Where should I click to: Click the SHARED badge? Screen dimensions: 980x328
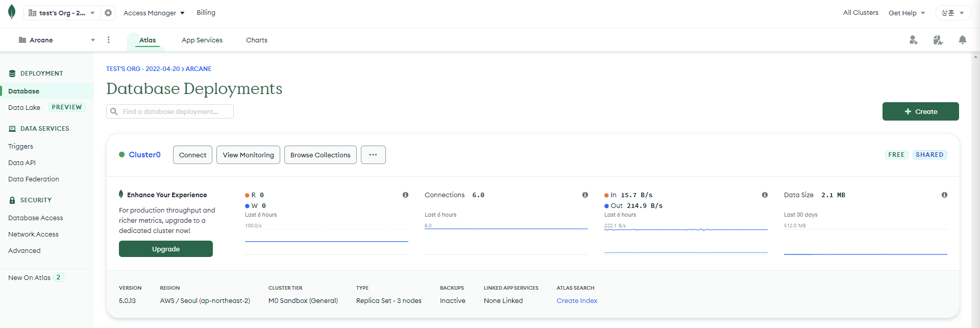pyautogui.click(x=929, y=155)
